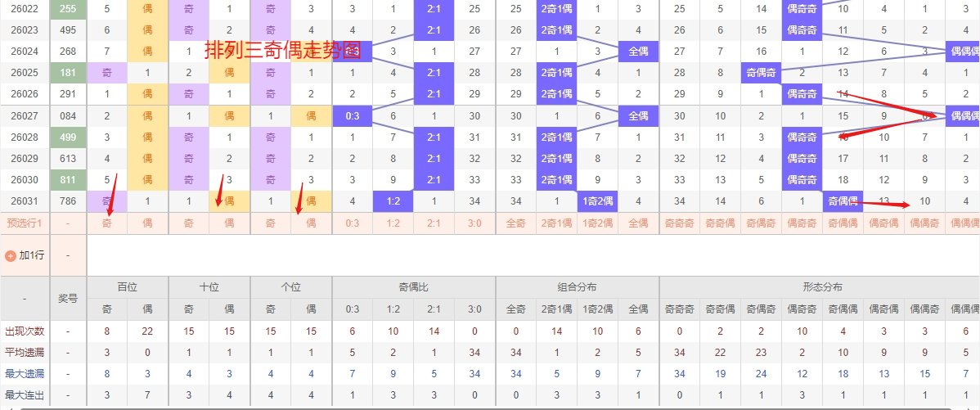Select 全奇 in the preselection row
This screenshot has width=980, height=410.
[516, 223]
